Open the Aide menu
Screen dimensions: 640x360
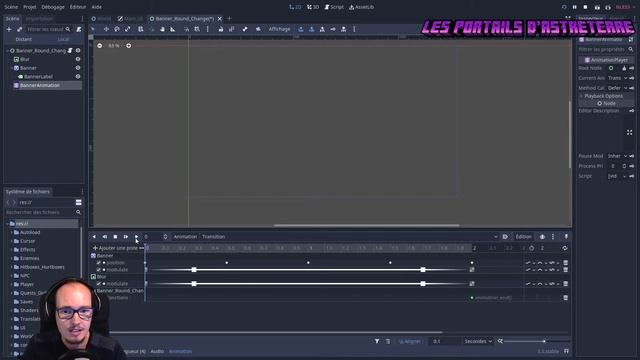click(97, 7)
